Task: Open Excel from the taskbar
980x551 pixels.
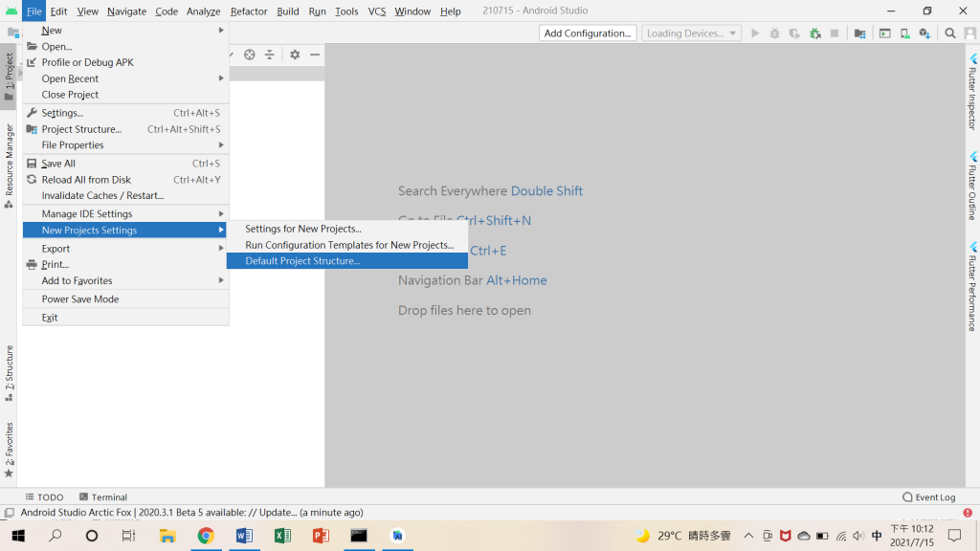Action: tap(282, 536)
